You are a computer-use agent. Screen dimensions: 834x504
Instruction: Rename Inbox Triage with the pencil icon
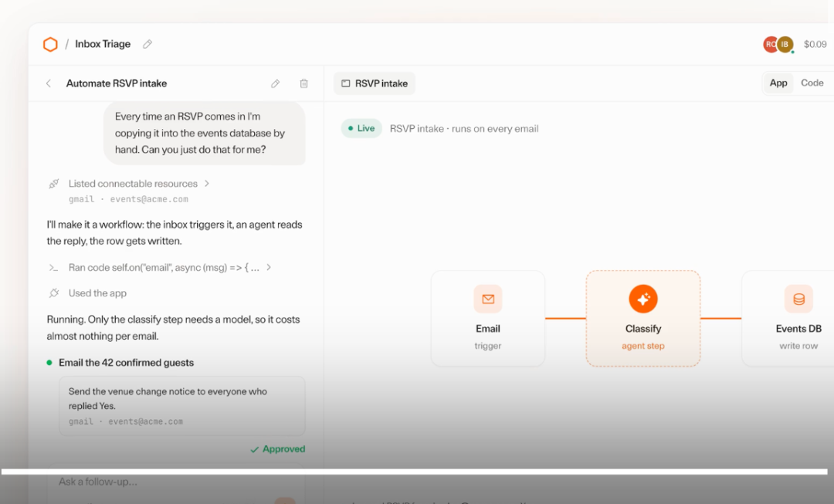pyautogui.click(x=147, y=44)
